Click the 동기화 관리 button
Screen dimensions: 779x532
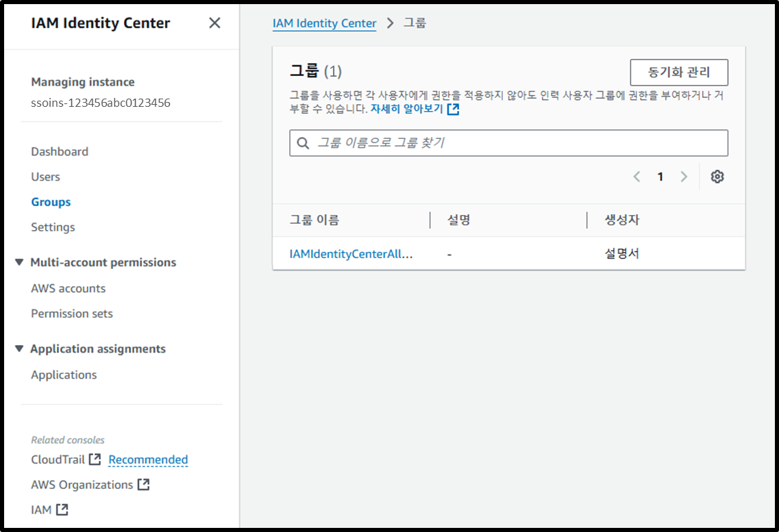click(679, 73)
